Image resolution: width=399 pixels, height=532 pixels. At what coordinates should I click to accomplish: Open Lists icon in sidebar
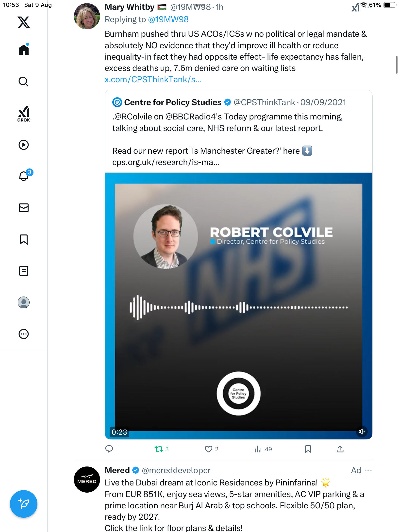pyautogui.click(x=24, y=271)
